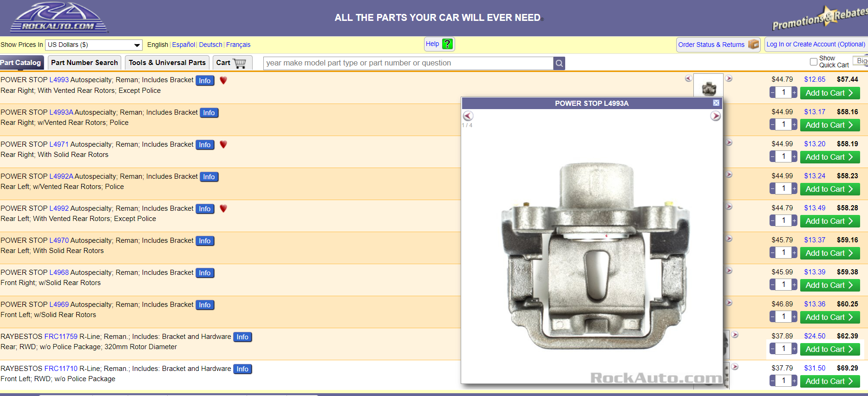
Task: Click heart icon next to POWER STOP L4971
Action: click(223, 144)
